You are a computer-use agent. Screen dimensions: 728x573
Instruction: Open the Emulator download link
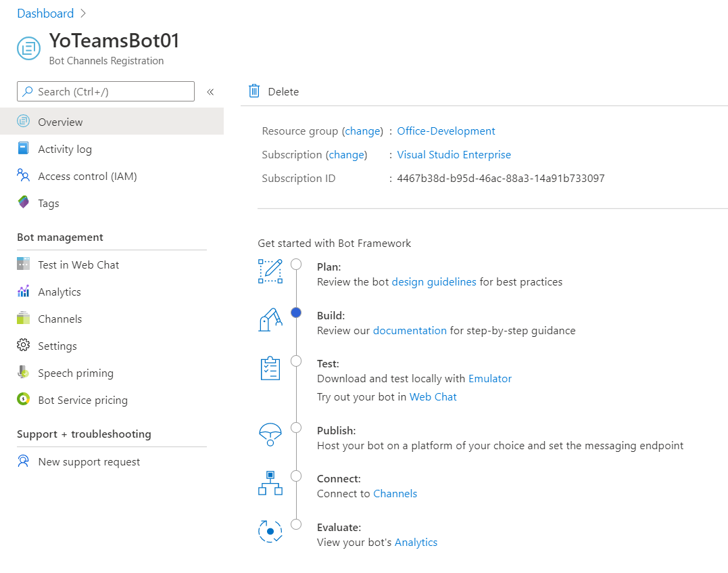(490, 379)
